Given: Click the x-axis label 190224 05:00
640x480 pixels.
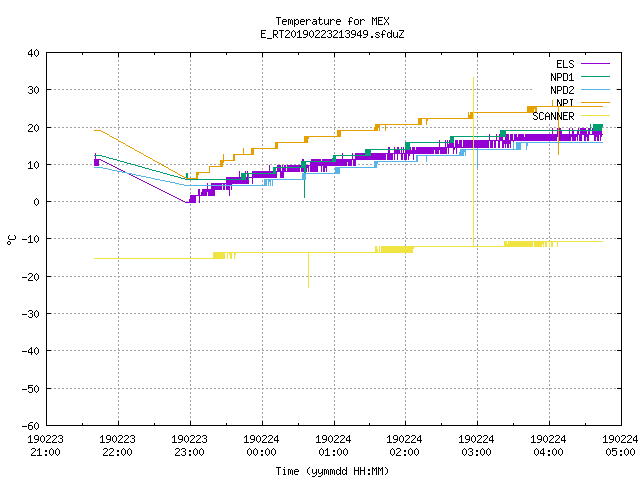Looking at the screenshot, I should pos(620,446).
